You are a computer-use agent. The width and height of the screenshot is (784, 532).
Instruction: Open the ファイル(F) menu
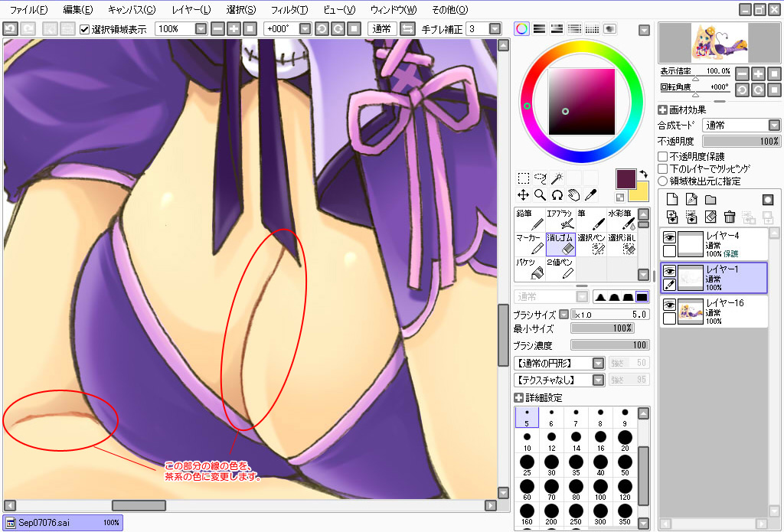point(28,9)
